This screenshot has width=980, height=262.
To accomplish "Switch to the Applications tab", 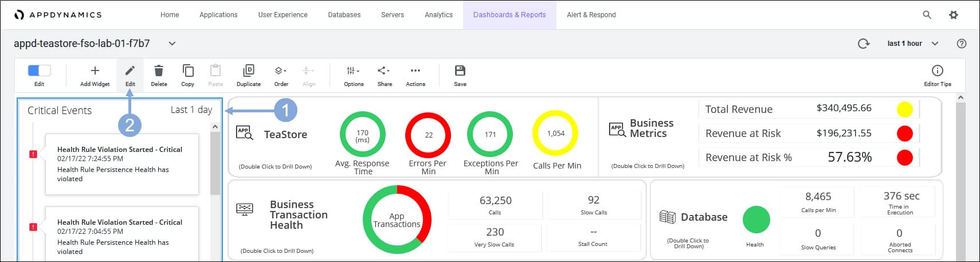I will (x=218, y=15).
